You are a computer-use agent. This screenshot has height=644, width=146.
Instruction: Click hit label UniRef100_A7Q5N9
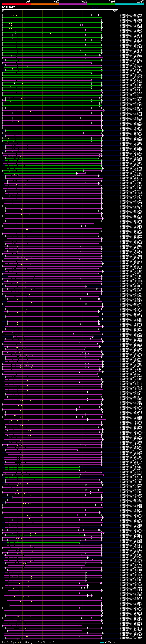[131, 82]
